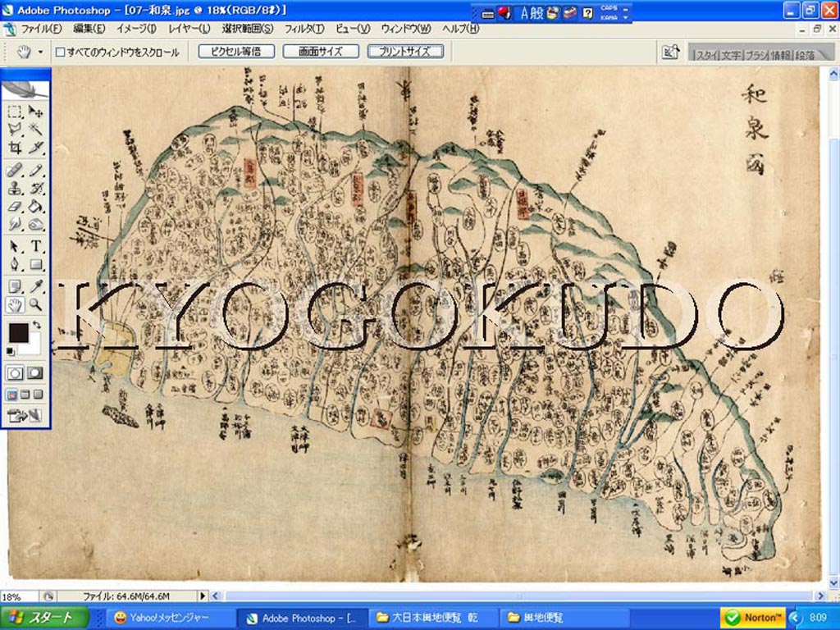Open 段落 tab in palette well
840x630 pixels.
tap(806, 55)
